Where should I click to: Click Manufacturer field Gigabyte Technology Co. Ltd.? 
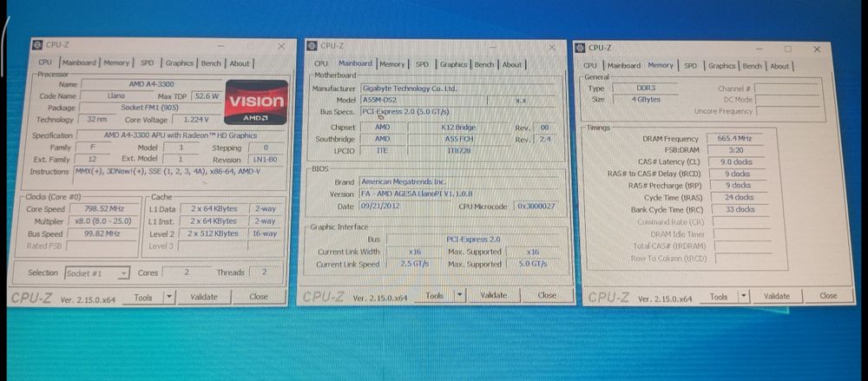coord(457,89)
